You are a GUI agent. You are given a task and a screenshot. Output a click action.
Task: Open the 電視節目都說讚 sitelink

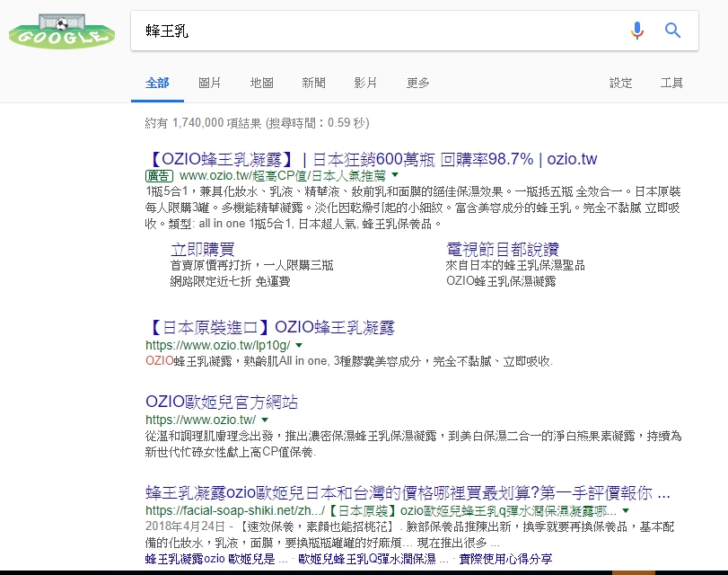point(503,250)
